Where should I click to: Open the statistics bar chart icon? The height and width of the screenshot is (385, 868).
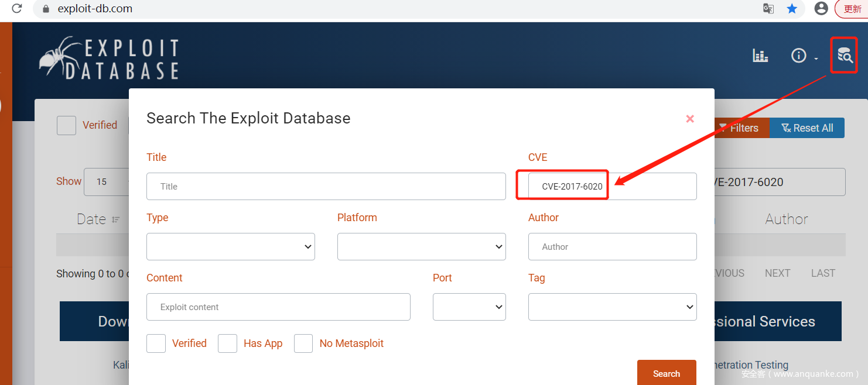(x=760, y=56)
